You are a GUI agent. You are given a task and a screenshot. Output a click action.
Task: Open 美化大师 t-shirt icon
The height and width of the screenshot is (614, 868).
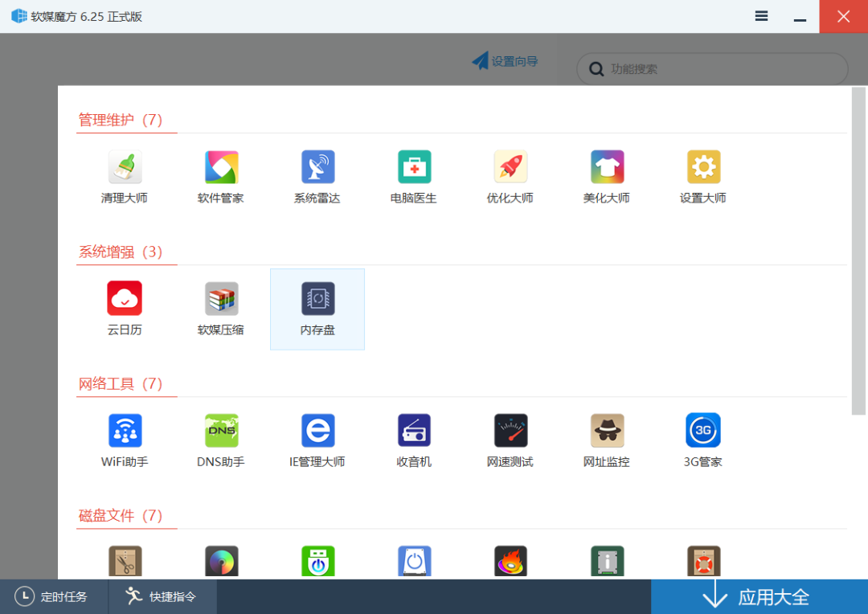607,177
